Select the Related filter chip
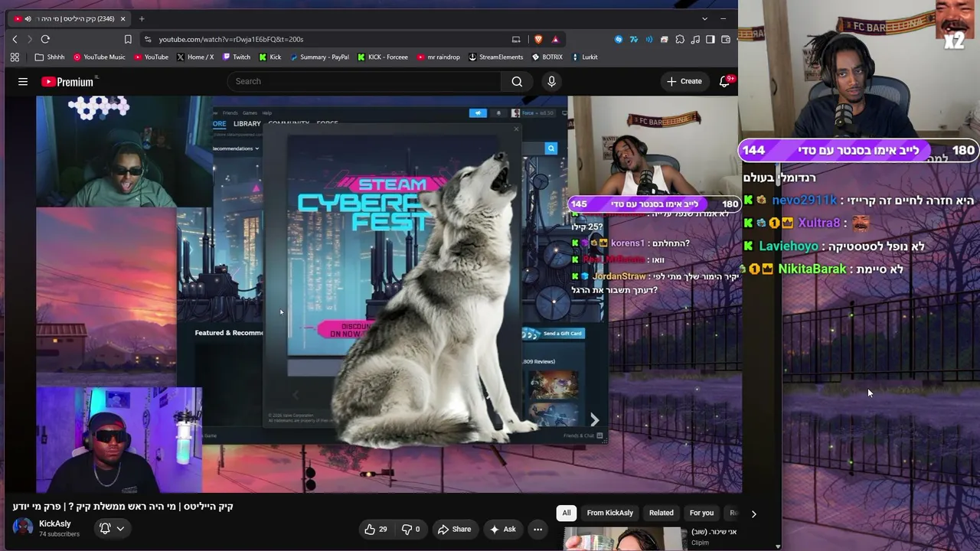Viewport: 980px width, 551px height. (661, 513)
